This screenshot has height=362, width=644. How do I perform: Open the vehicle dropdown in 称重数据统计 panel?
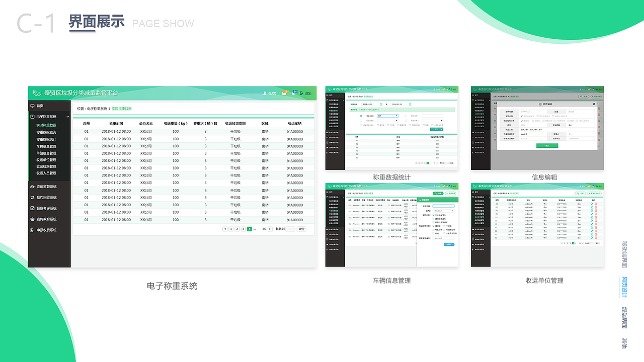pyautogui.click(x=431, y=121)
